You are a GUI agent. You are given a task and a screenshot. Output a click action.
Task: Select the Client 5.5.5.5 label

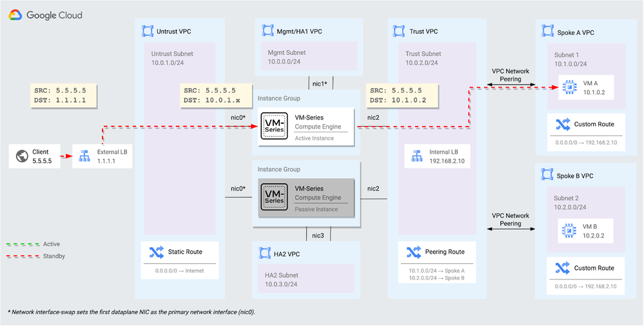[x=42, y=156]
